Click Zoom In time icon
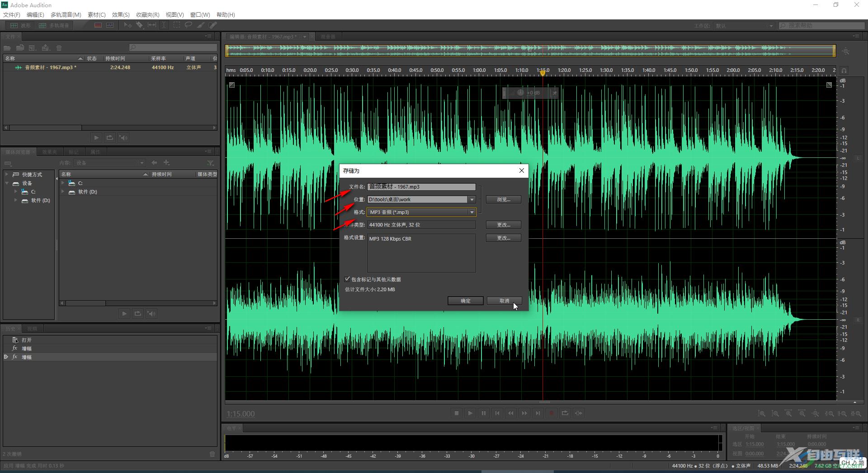868x473 pixels. point(788,414)
